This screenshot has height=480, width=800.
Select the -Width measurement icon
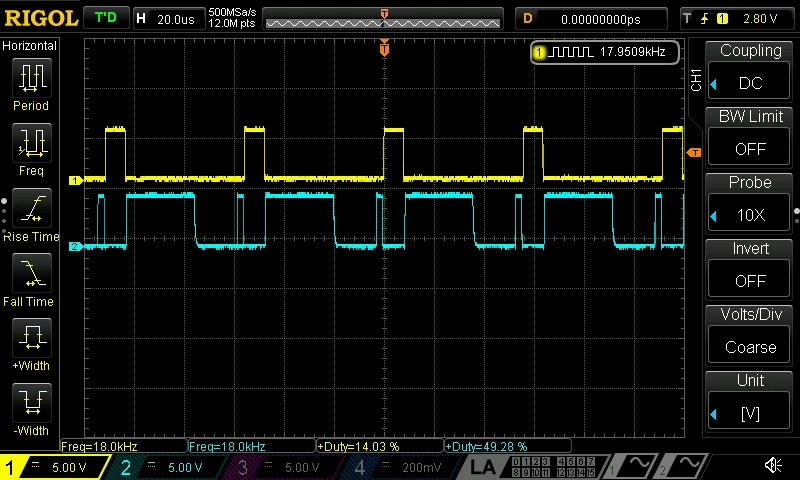pyautogui.click(x=32, y=402)
